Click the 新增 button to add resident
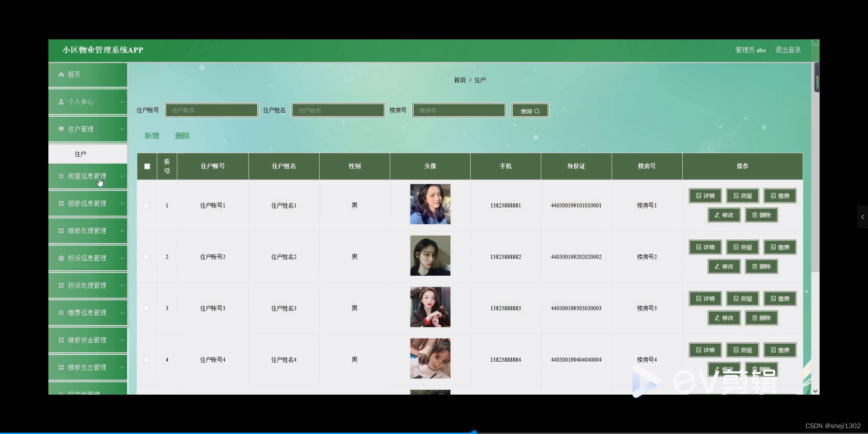This screenshot has height=434, width=868. [x=151, y=136]
